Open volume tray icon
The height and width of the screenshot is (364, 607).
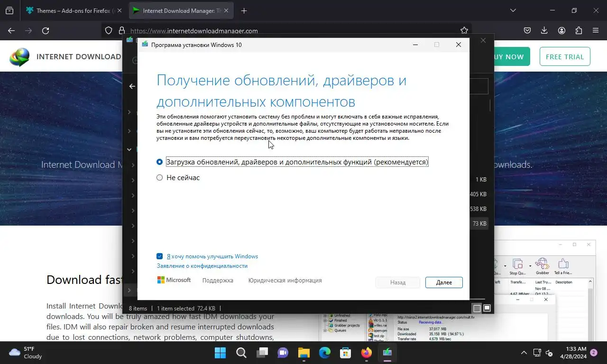549,353
